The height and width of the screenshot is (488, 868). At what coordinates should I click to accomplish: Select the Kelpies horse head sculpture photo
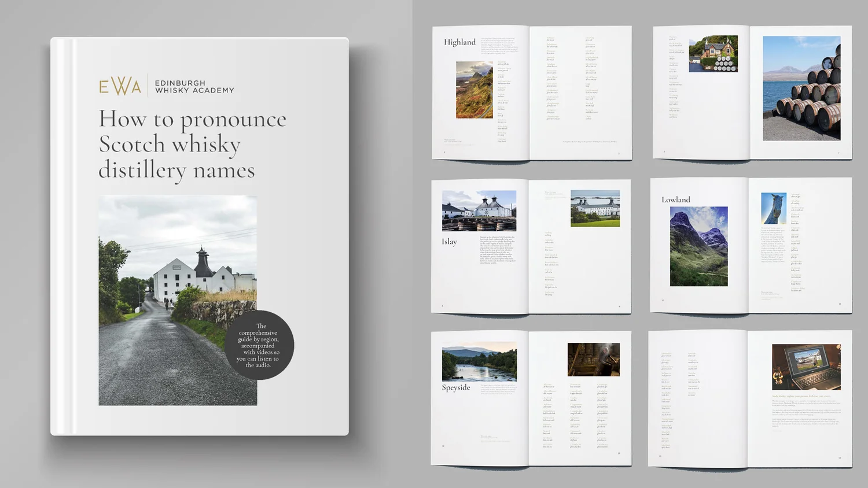pos(774,209)
